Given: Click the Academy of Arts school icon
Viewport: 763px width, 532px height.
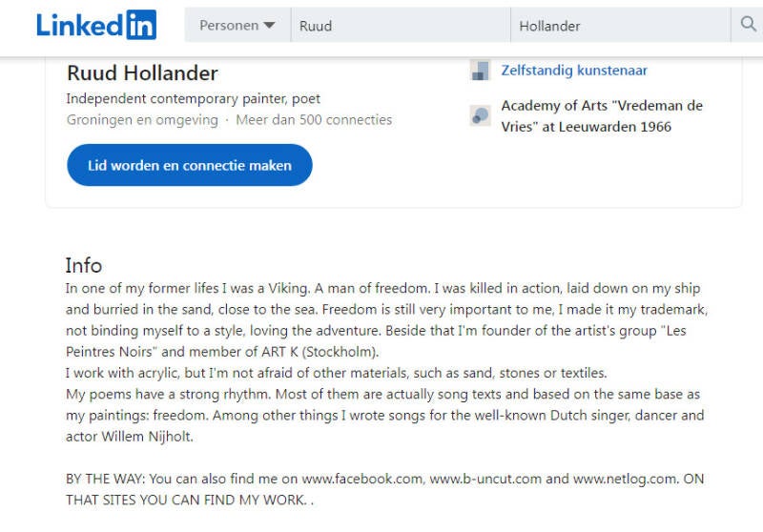Looking at the screenshot, I should click(481, 116).
